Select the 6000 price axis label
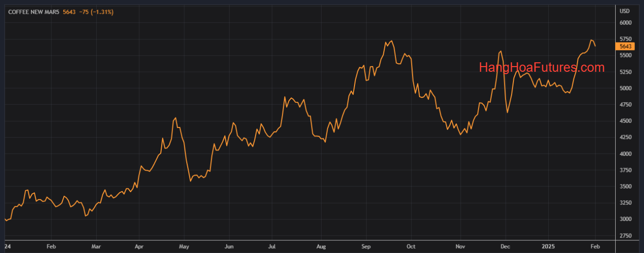This screenshot has height=253, width=644. tap(626, 23)
